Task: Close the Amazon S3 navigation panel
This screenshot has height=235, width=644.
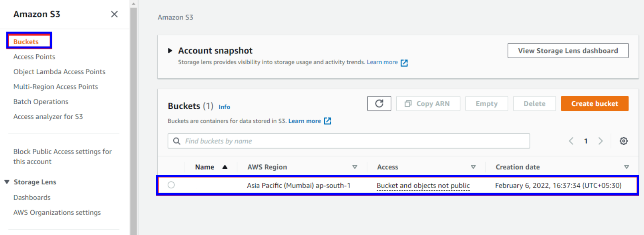Action: click(114, 14)
